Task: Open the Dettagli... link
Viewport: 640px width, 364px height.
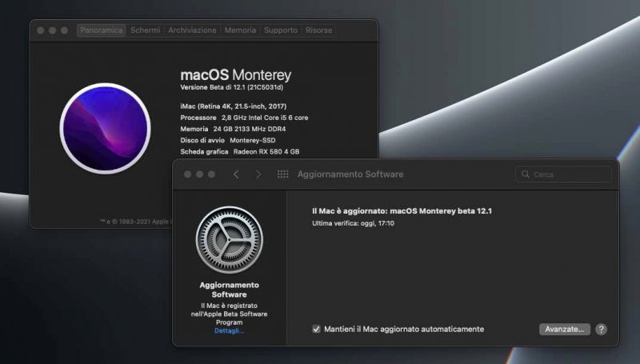Action: 229,330
